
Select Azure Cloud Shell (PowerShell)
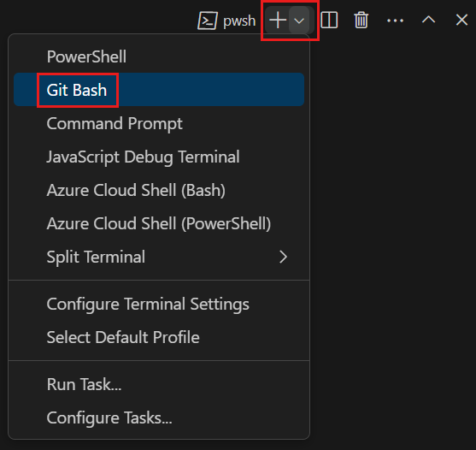coord(159,223)
